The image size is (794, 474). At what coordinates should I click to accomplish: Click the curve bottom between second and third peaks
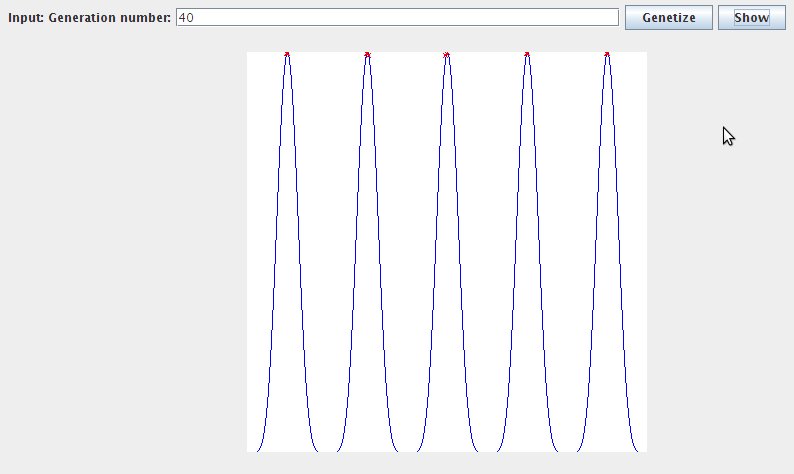coord(407,451)
